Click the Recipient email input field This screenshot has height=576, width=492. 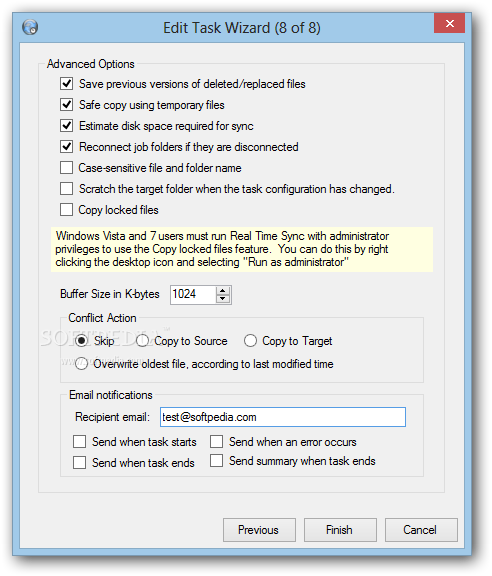point(283,417)
